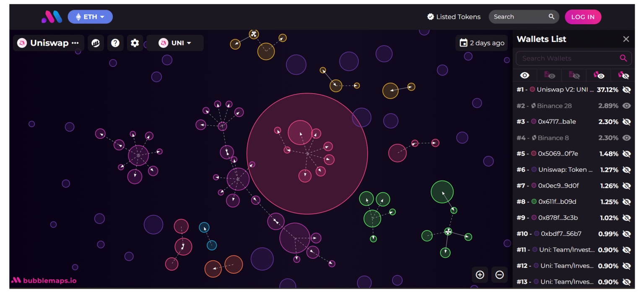Screen dimensions: 644x293
Task: Hide wallet #7 0x0ec9...9d0f
Action: tap(626, 186)
